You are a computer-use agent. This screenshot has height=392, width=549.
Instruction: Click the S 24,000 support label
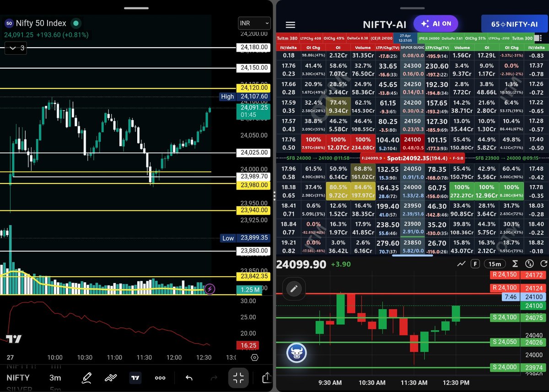coord(504,367)
